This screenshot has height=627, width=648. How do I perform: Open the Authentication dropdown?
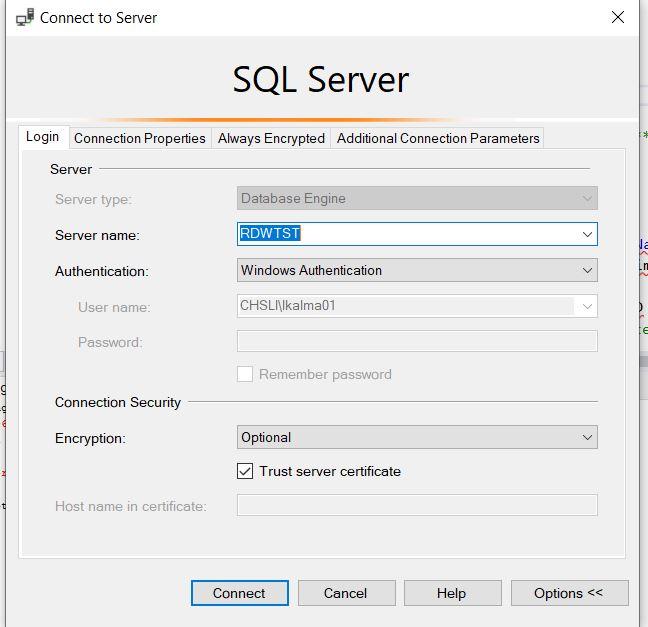(417, 270)
